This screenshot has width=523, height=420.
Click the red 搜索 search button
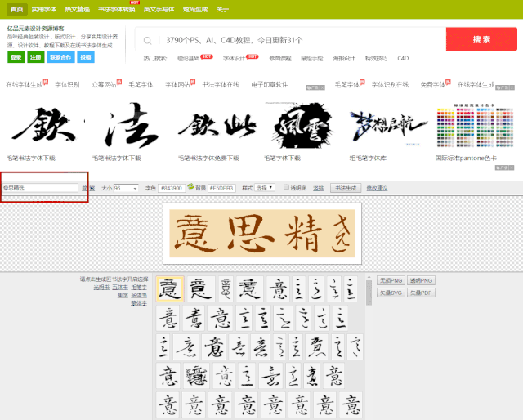pyautogui.click(x=481, y=39)
